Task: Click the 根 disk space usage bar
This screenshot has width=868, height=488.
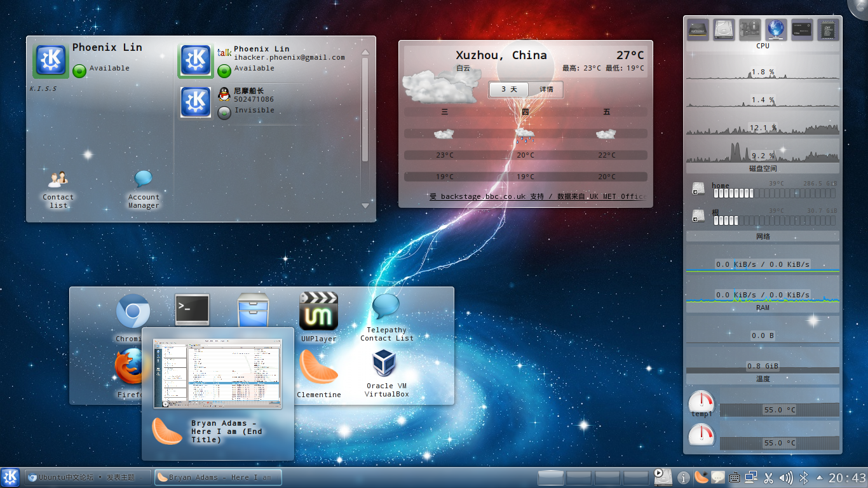Action: point(775,220)
